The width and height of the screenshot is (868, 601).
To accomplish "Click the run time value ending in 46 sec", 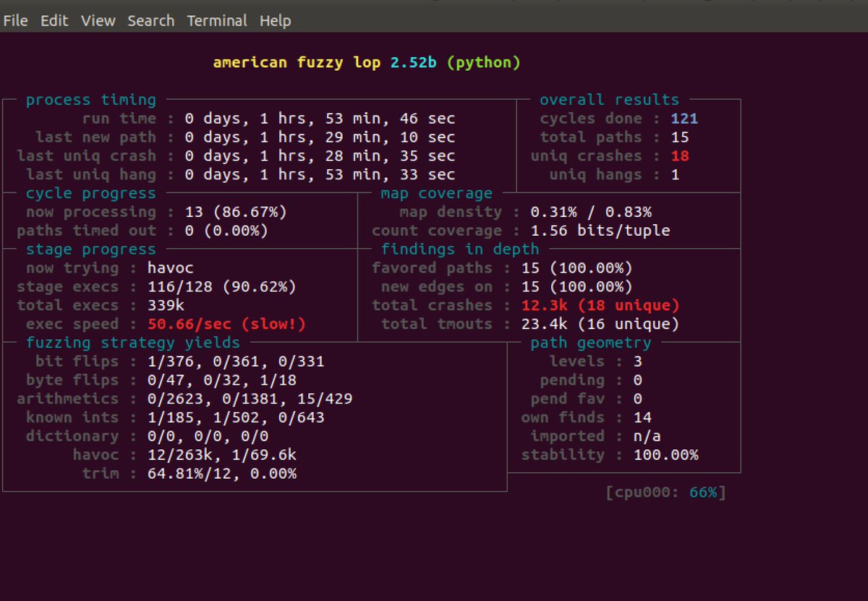I will (320, 119).
